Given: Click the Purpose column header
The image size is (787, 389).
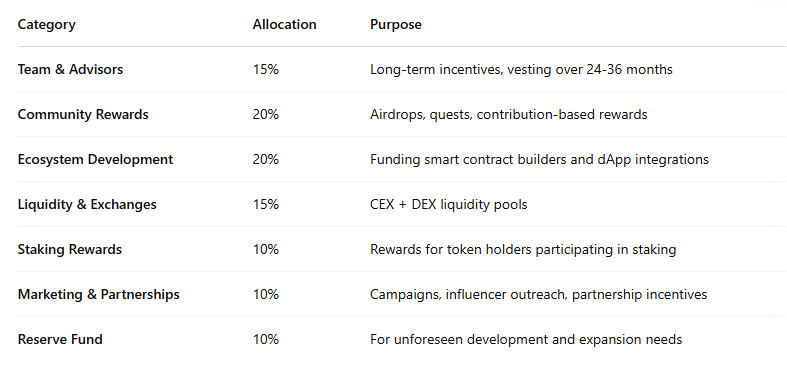Looking at the screenshot, I should tap(396, 25).
